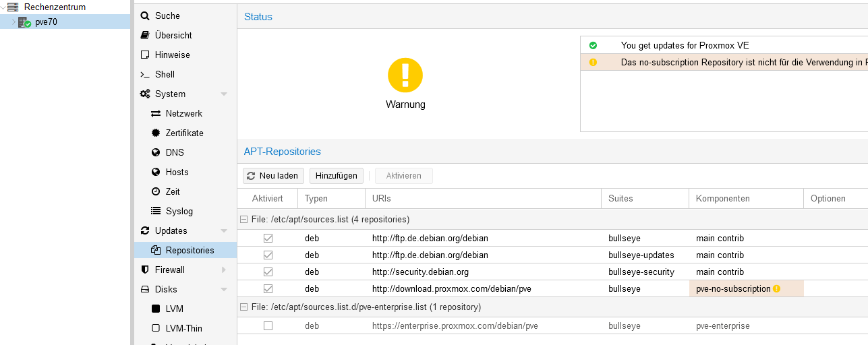The height and width of the screenshot is (345, 868).
Task: Click the Syslog list icon
Action: coord(156,211)
